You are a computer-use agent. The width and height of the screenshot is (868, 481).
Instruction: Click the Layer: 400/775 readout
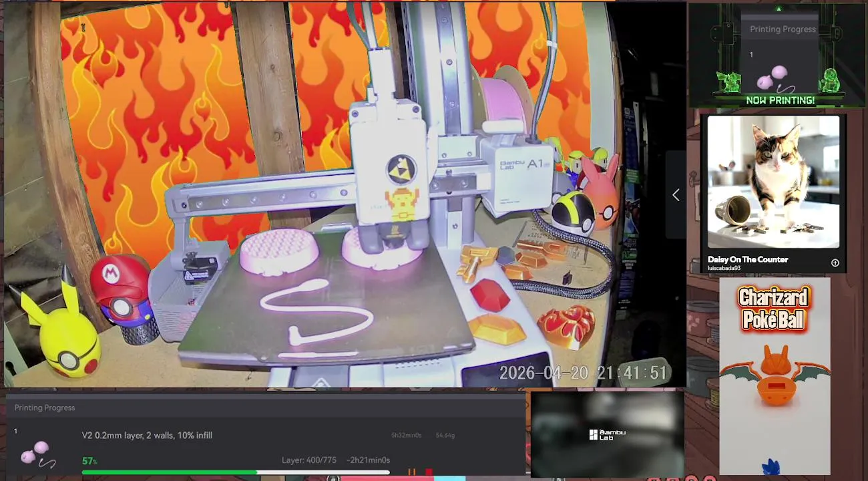coord(309,460)
